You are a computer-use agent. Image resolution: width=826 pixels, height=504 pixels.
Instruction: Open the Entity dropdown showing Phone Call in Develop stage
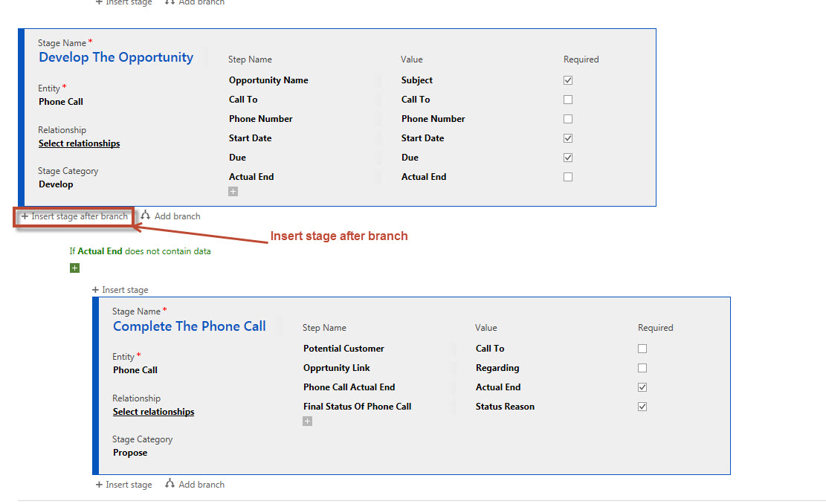click(61, 102)
